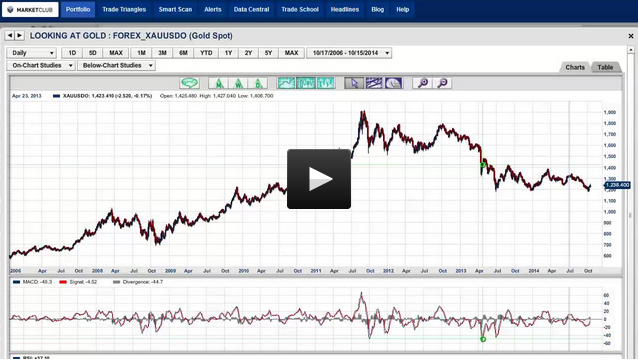Select the OHLC bar chart icon
The image size is (638, 360).
point(326,83)
